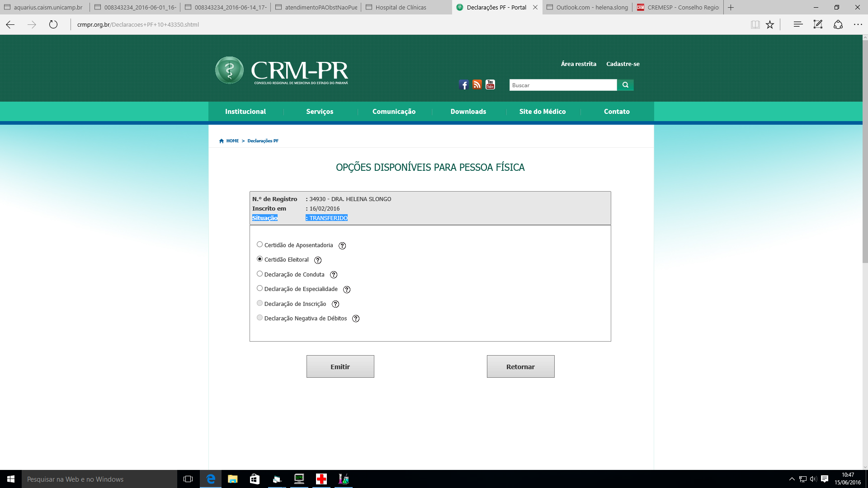
Task: Open the YouTube channel icon
Action: 490,85
